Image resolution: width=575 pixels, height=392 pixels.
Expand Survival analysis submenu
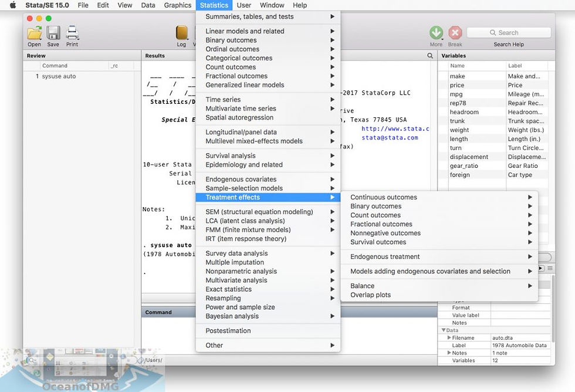[268, 156]
